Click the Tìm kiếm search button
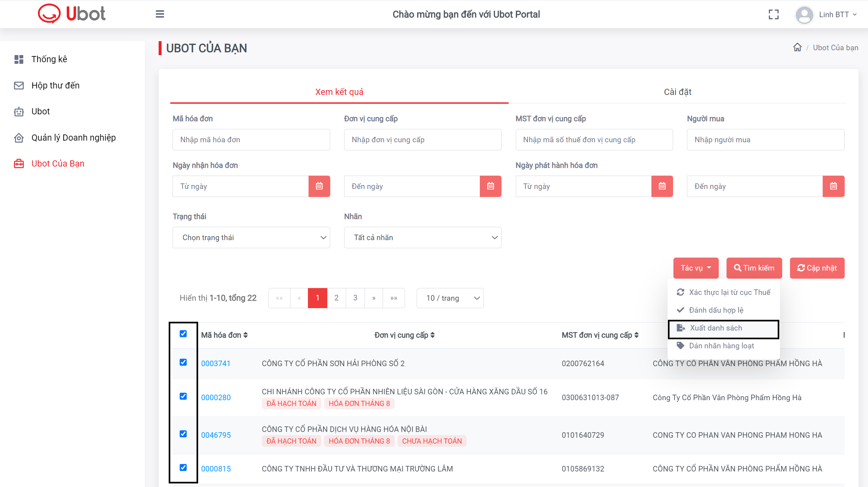 click(x=754, y=268)
